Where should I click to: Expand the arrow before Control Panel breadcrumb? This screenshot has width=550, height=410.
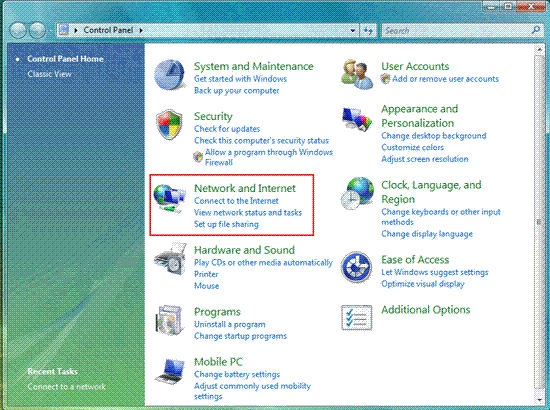point(76,31)
